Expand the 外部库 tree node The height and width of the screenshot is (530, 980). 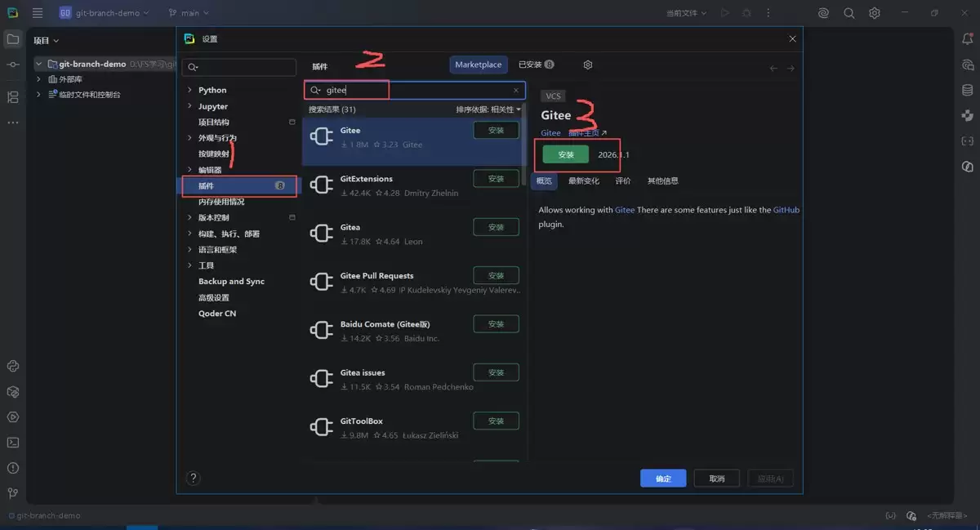click(x=38, y=79)
